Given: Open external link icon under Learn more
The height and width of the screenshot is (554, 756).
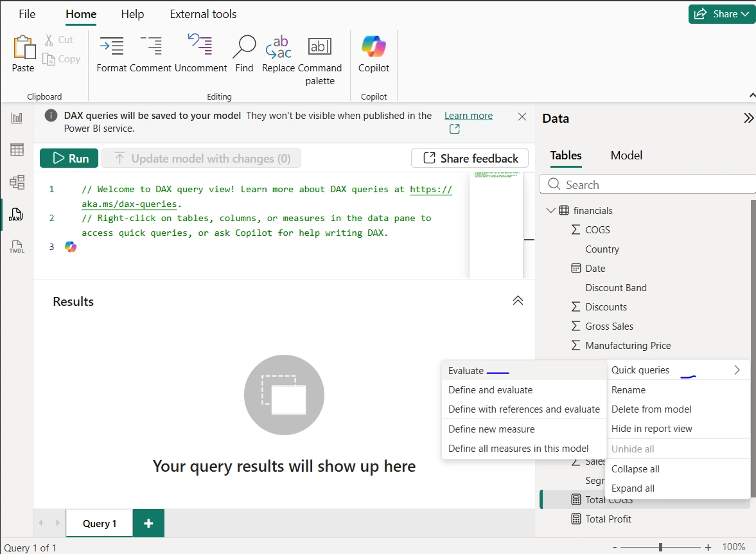Looking at the screenshot, I should (x=454, y=129).
